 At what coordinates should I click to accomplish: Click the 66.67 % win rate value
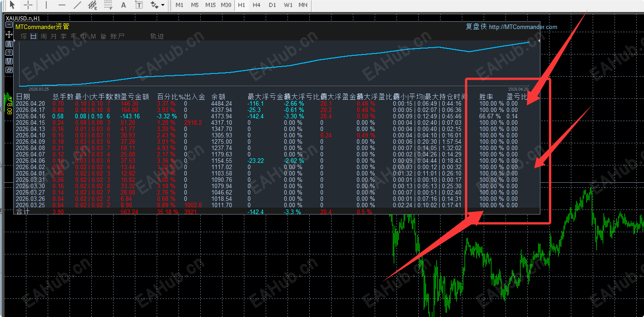[490, 116]
